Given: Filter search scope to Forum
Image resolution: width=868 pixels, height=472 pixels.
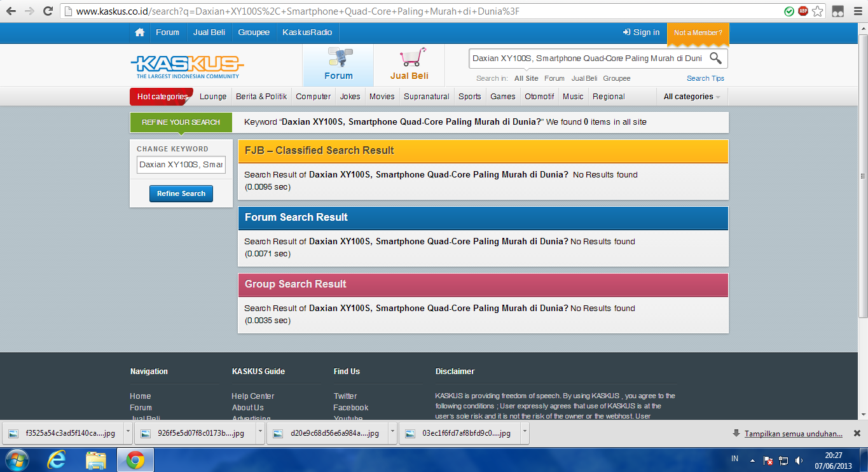Looking at the screenshot, I should 554,78.
